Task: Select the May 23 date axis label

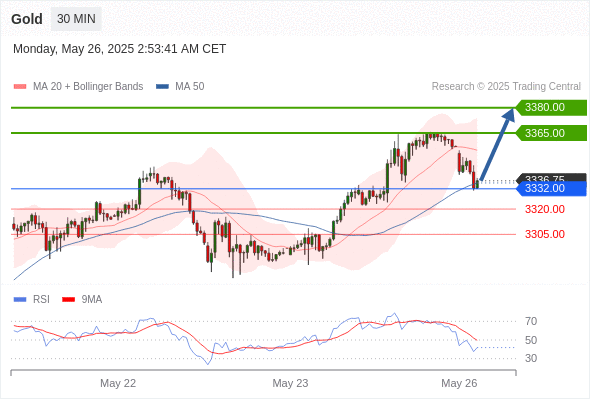Action: (x=290, y=383)
